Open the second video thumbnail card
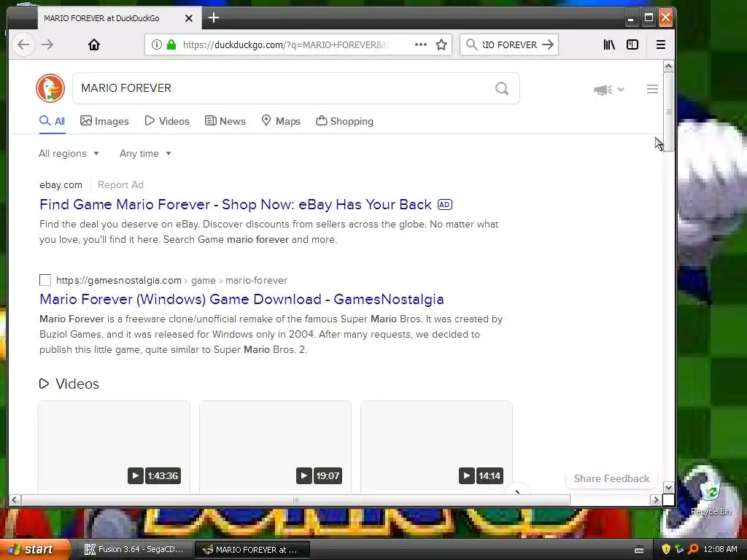Viewport: 747px width, 560px height. pos(275,447)
